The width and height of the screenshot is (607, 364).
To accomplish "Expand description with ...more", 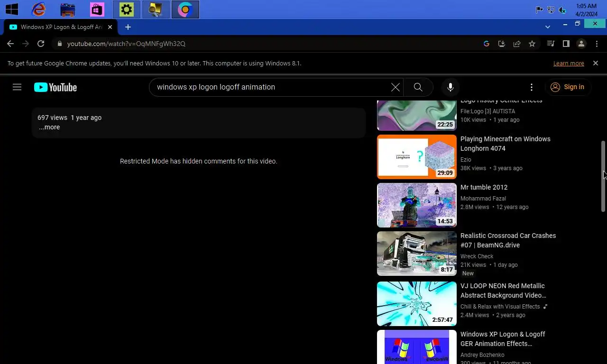I will pyautogui.click(x=49, y=127).
